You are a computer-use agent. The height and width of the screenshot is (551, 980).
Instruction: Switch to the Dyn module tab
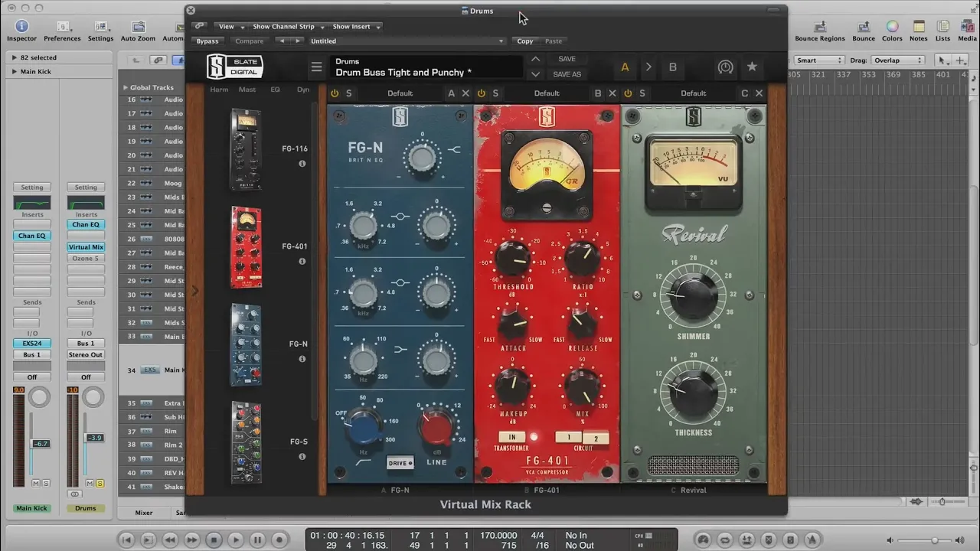(303, 90)
